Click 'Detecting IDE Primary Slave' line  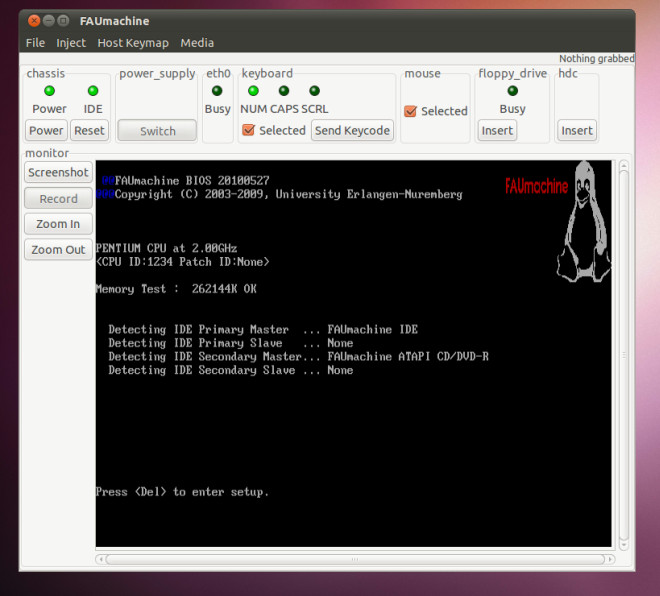point(231,343)
